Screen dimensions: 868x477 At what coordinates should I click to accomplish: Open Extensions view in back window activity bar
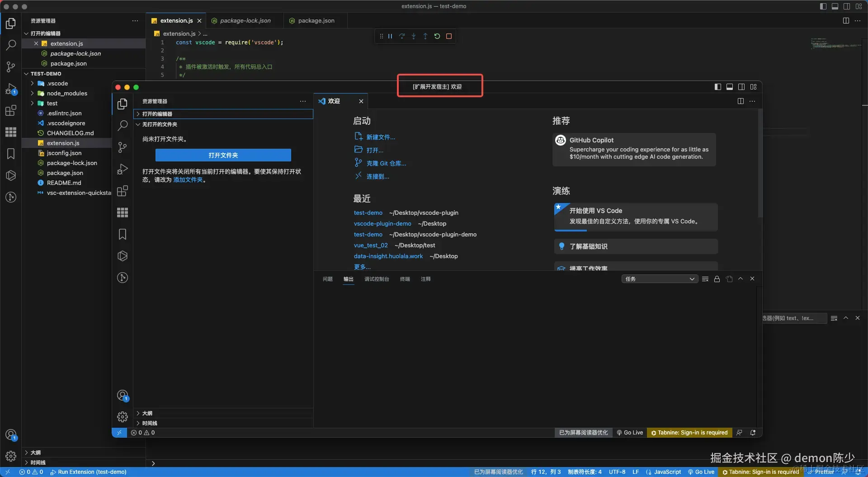pyautogui.click(x=11, y=111)
